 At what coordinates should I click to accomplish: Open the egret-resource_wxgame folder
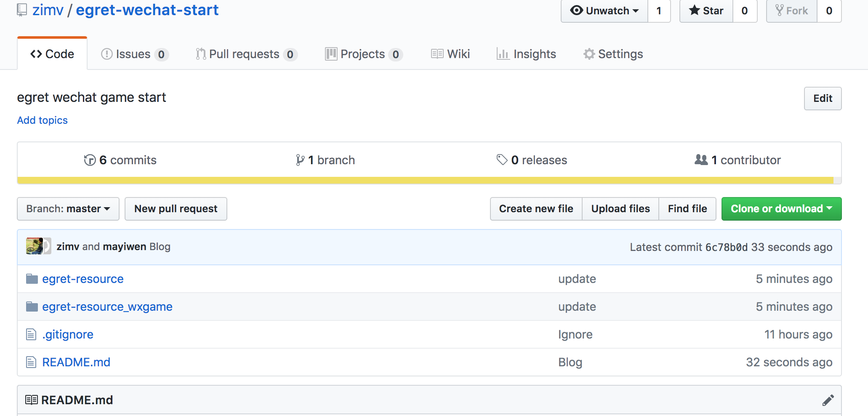[107, 307]
